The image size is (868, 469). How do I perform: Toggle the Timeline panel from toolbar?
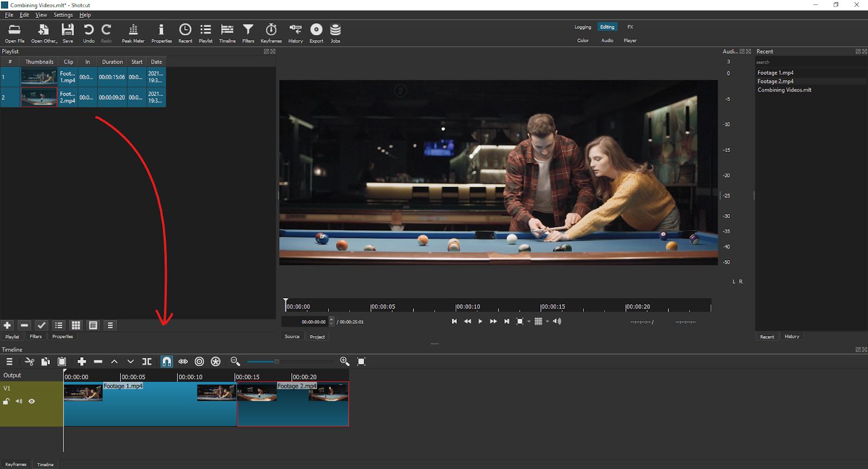click(x=227, y=33)
